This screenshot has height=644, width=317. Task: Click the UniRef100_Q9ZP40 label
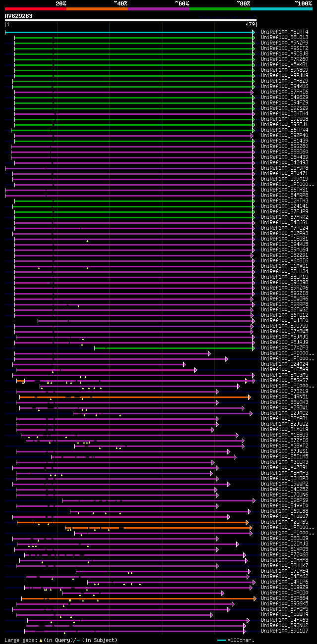tap(284, 135)
